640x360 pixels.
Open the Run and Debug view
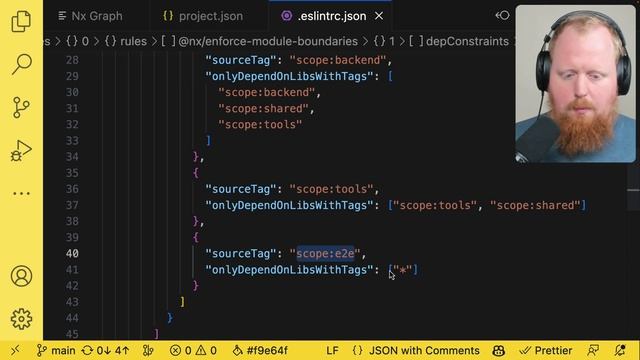click(21, 151)
